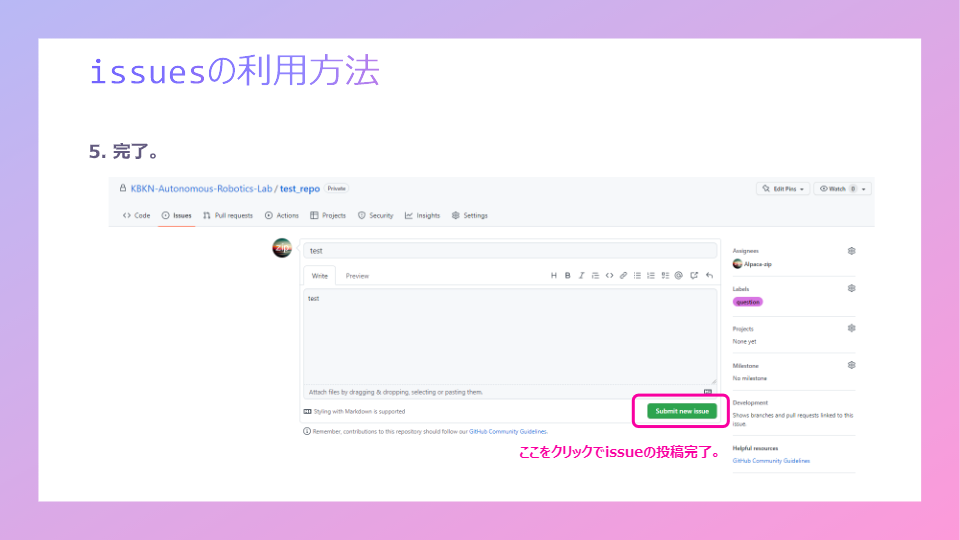
Task: Click the Development section heading
Action: (x=750, y=403)
